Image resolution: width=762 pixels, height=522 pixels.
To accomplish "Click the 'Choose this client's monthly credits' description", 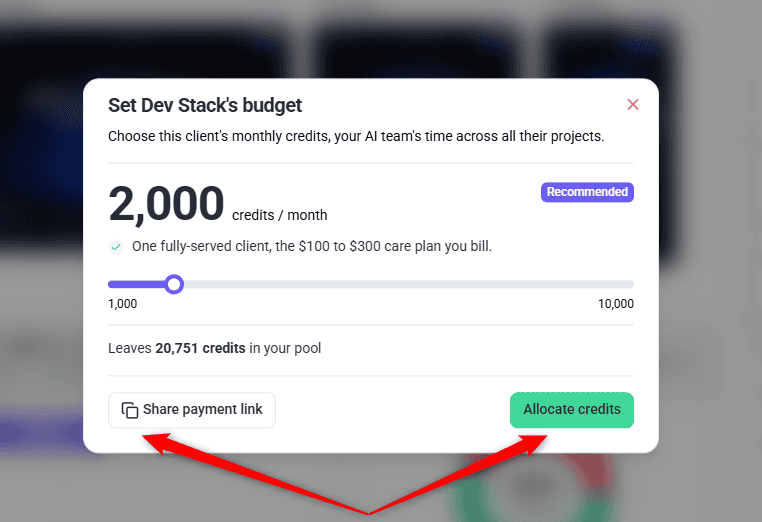I will click(356, 136).
